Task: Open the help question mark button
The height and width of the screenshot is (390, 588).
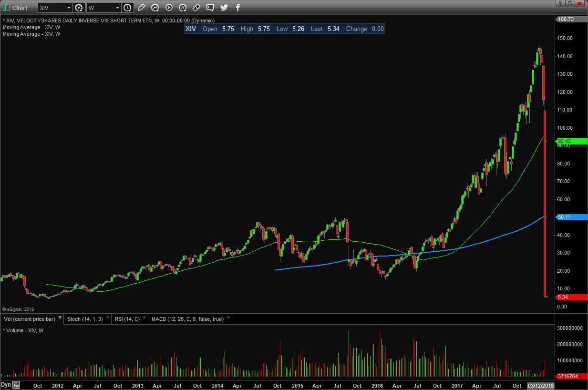Action: (560, 3)
